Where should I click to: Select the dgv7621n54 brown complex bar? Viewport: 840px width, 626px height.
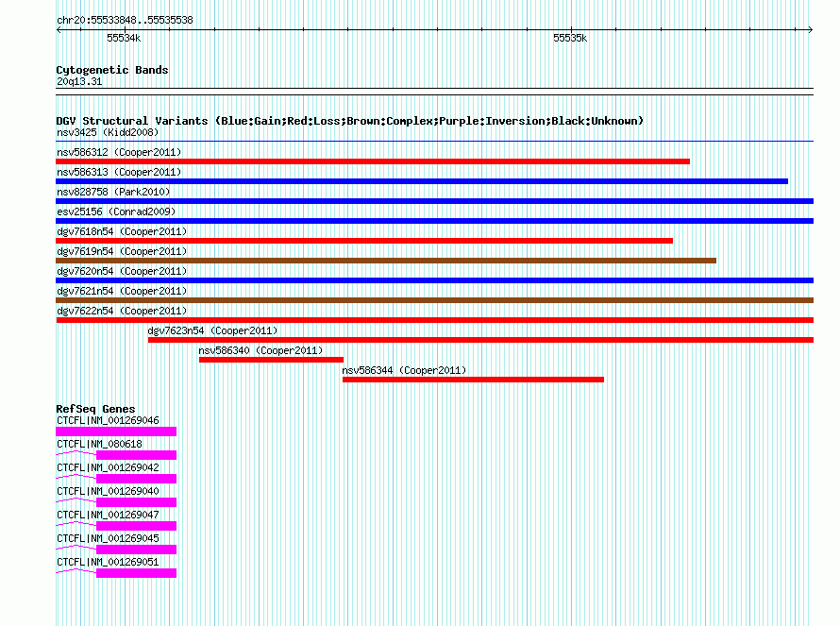coord(434,300)
